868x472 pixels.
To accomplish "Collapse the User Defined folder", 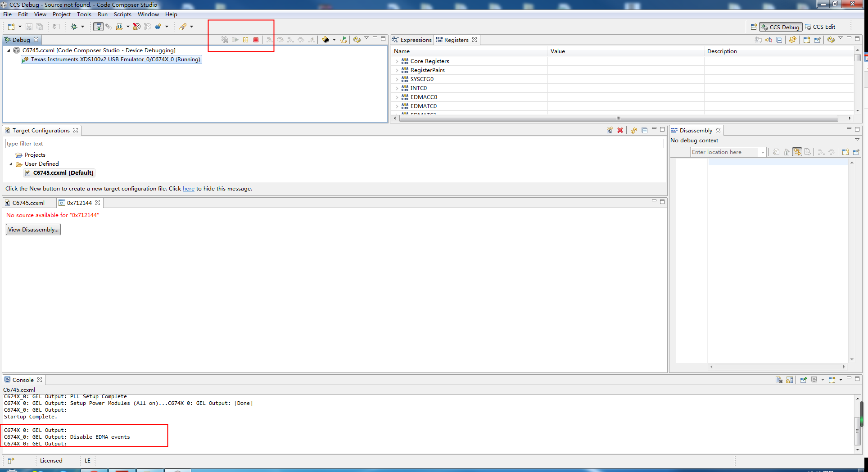I will coord(11,164).
